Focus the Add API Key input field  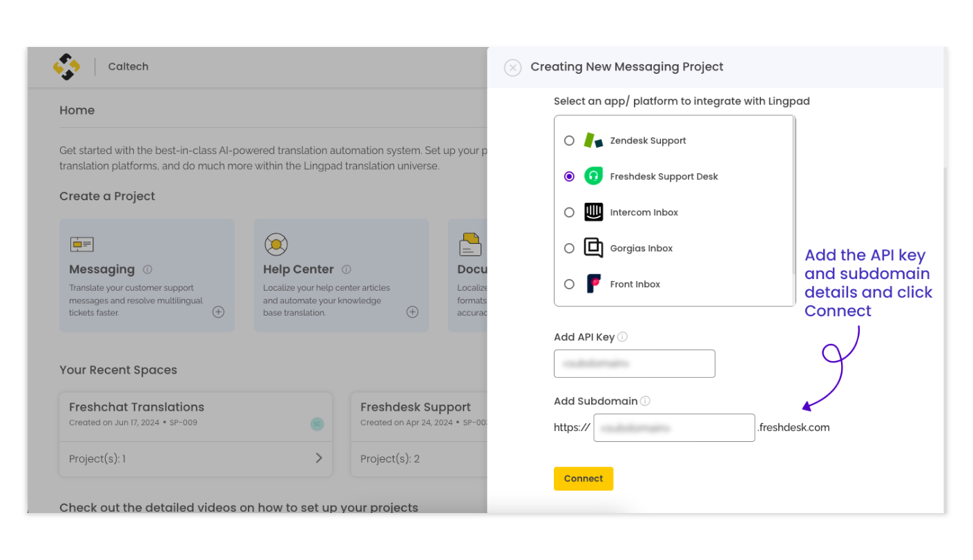634,364
